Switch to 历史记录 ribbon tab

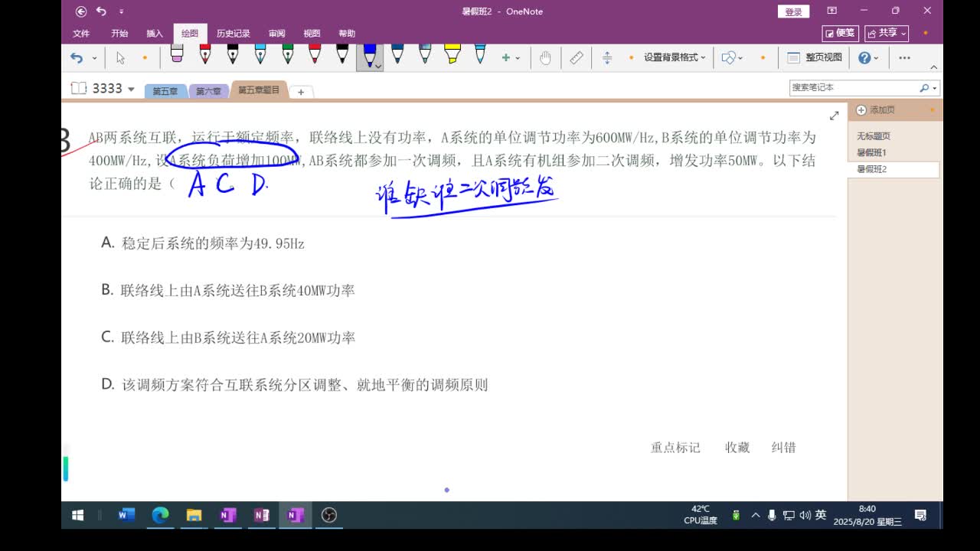[x=234, y=34]
